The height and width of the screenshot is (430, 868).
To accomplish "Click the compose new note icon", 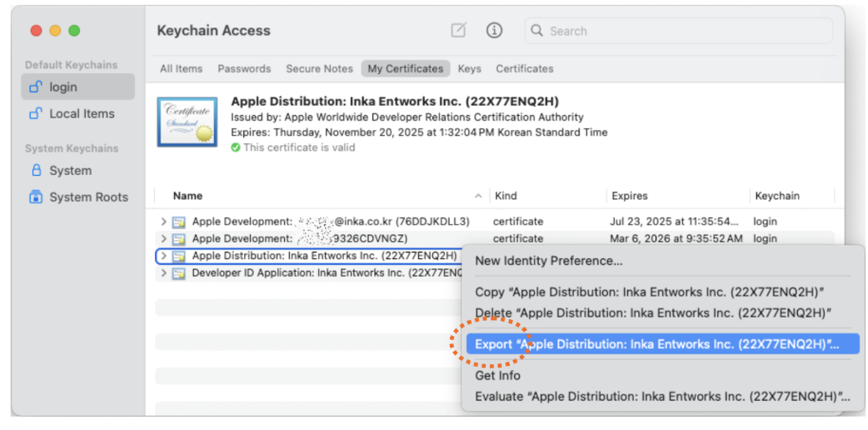I will click(458, 31).
